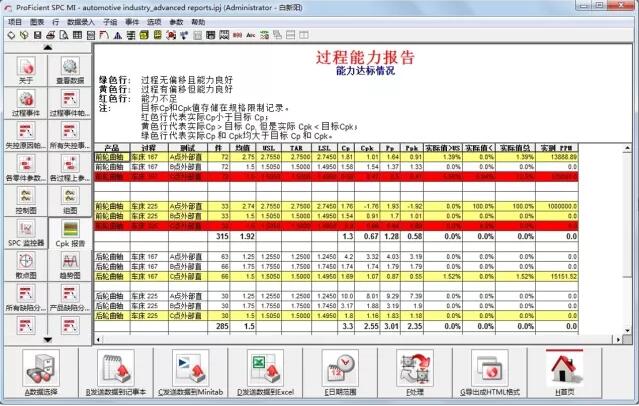Click the C发送数据到Minitab button
Viewport: 639px width, 406px height.
(x=191, y=373)
